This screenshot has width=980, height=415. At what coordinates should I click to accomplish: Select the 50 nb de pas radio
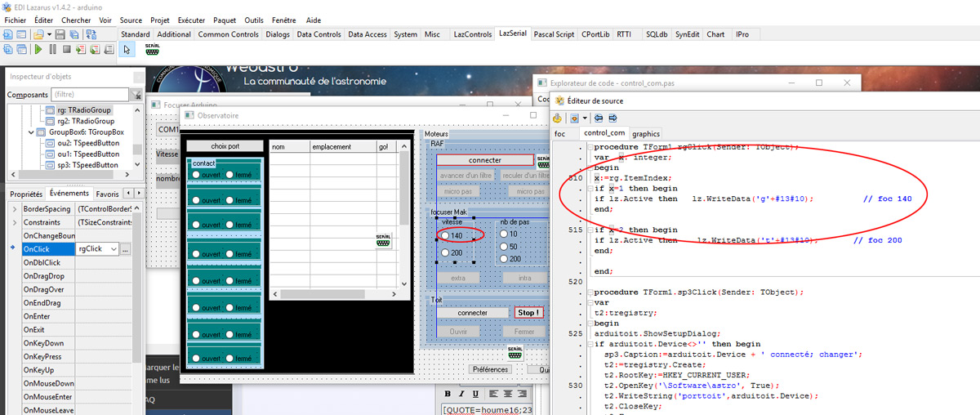pos(503,246)
